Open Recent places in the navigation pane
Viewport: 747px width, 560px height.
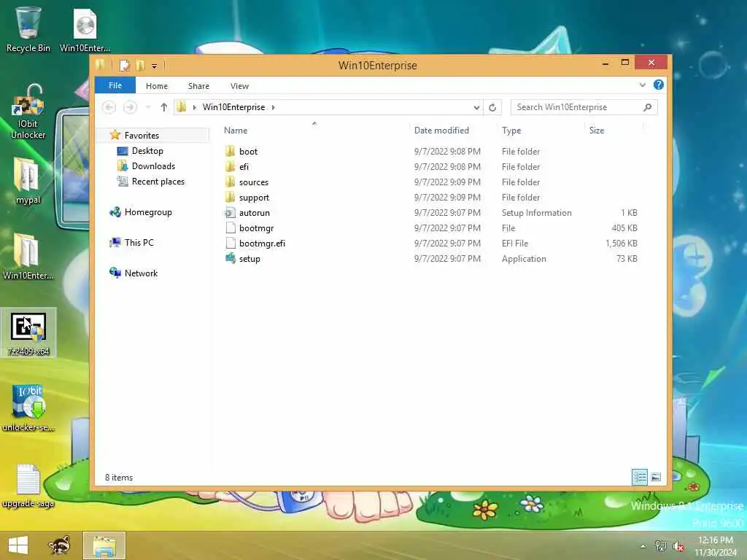158,182
